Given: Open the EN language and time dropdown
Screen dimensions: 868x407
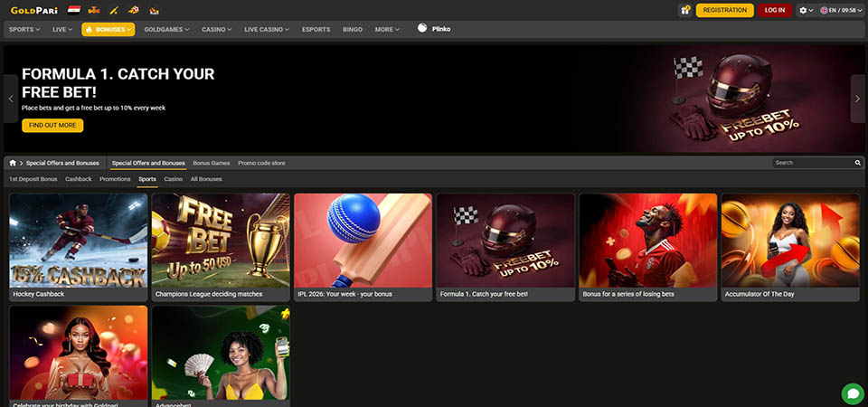Looking at the screenshot, I should pyautogui.click(x=840, y=11).
